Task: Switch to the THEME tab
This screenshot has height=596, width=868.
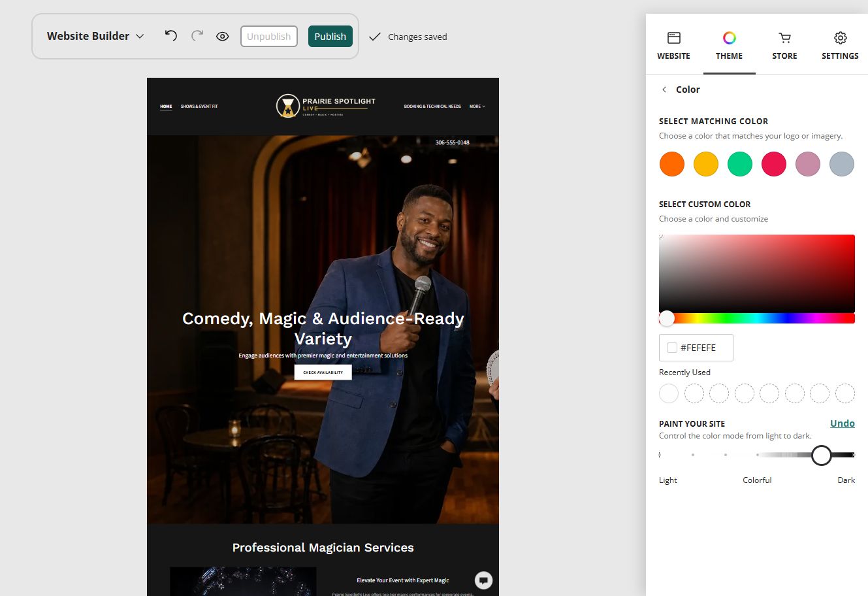Action: 729,46
